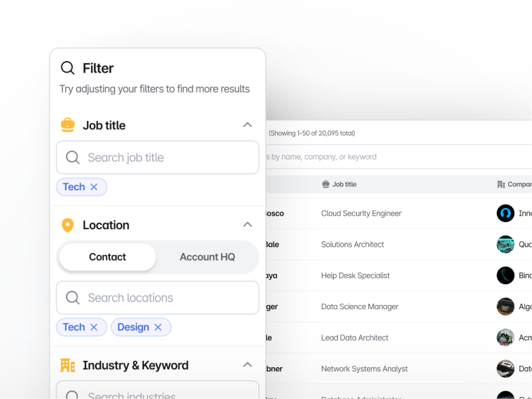Viewport: 532px width, 399px height.
Task: Focus the Search locations field
Action: point(158,298)
